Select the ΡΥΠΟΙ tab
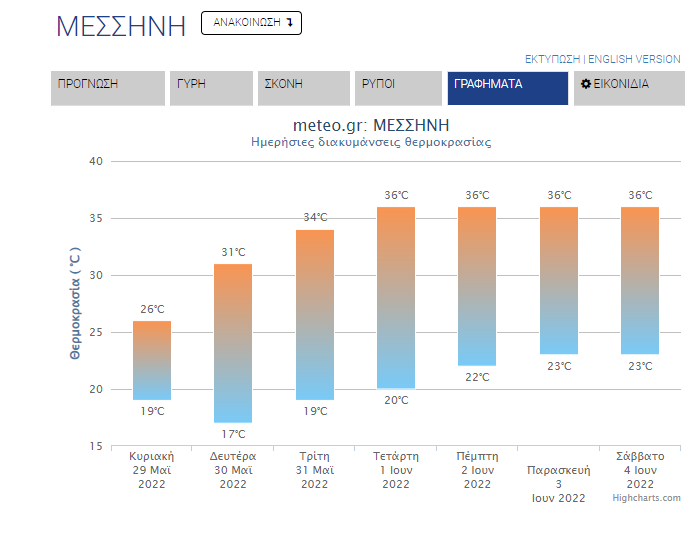 coord(398,88)
